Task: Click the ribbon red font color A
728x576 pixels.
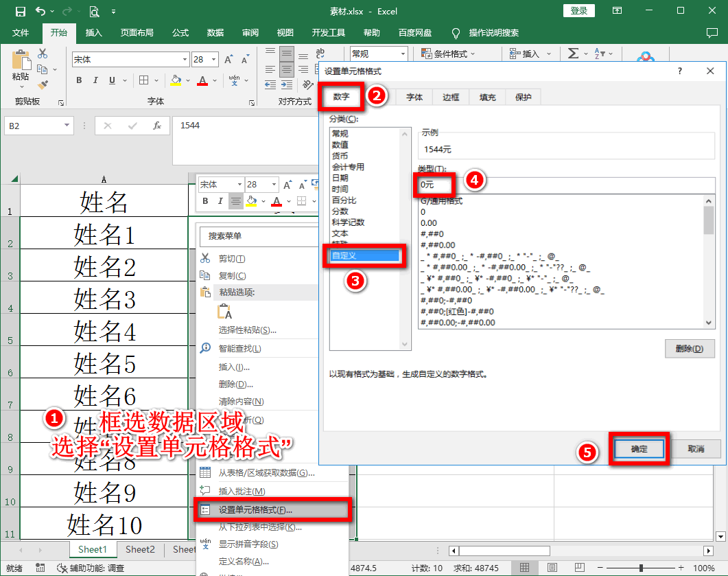Action: tap(202, 80)
